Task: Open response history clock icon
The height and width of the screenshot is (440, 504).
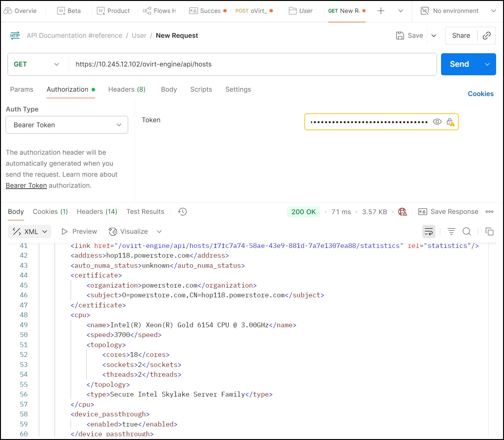Action: click(x=182, y=212)
